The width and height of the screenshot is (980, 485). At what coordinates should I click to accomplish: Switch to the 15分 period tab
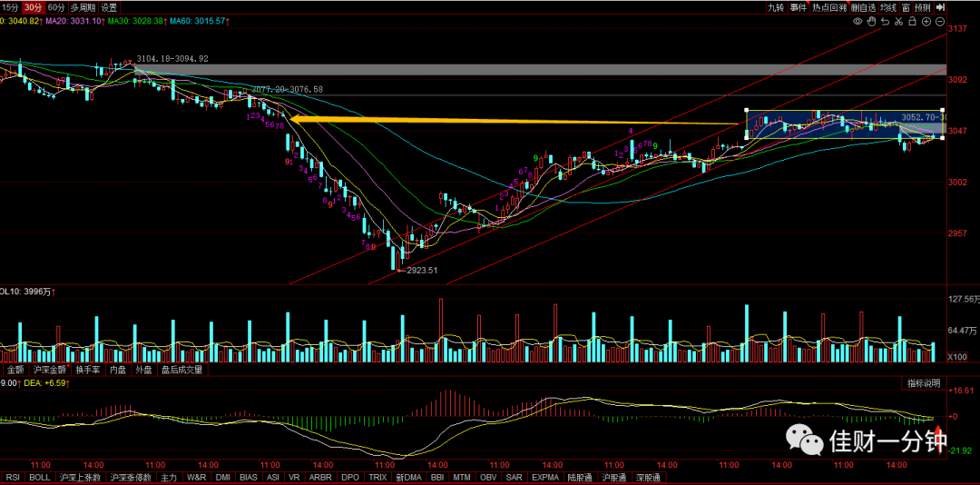pyautogui.click(x=10, y=7)
